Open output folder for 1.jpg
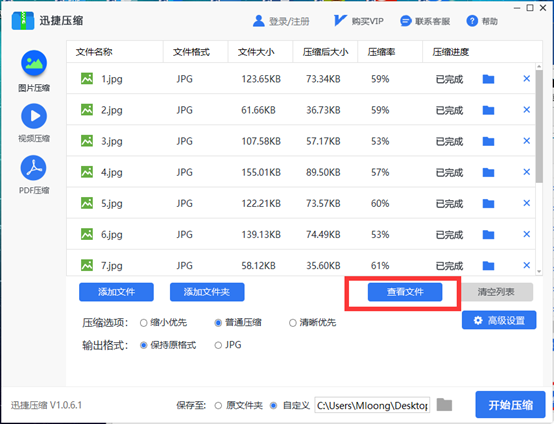Image resolution: width=554 pixels, height=424 pixels. tap(488, 79)
